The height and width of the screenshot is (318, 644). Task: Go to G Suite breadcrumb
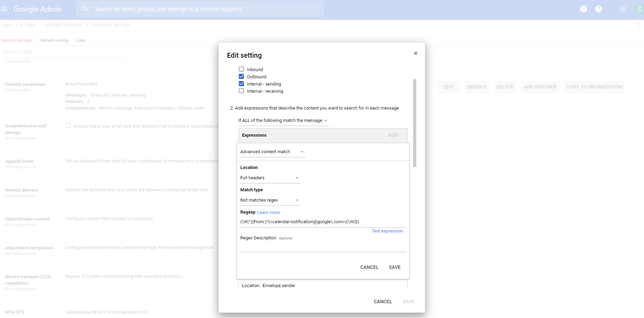point(28,25)
